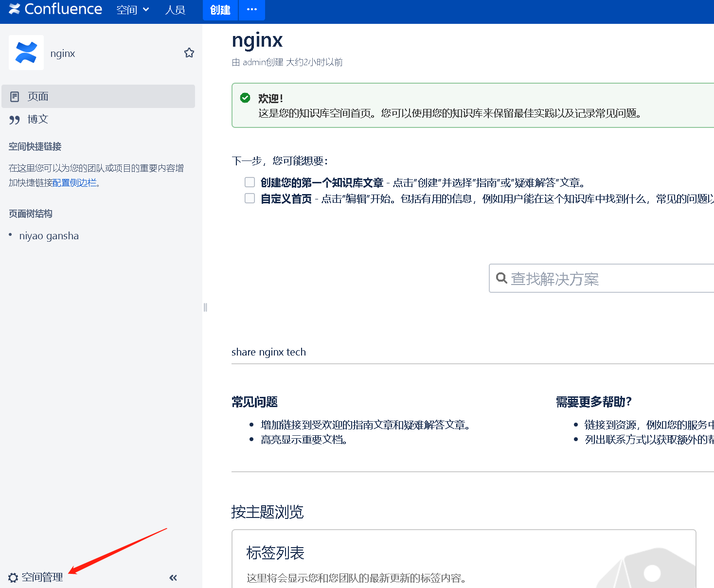Viewport: 714px width, 588px height.
Task: Click the pages document icon
Action: coord(15,96)
